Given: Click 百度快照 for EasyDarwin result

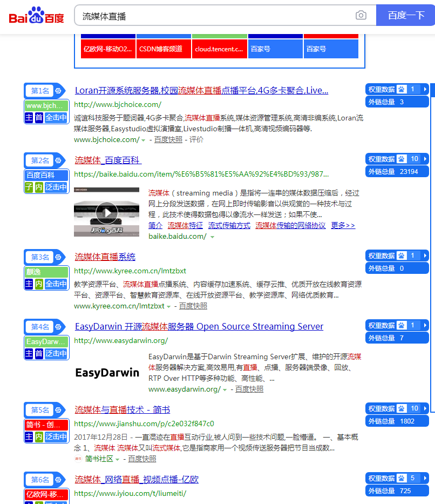Looking at the screenshot, I should [249, 389].
